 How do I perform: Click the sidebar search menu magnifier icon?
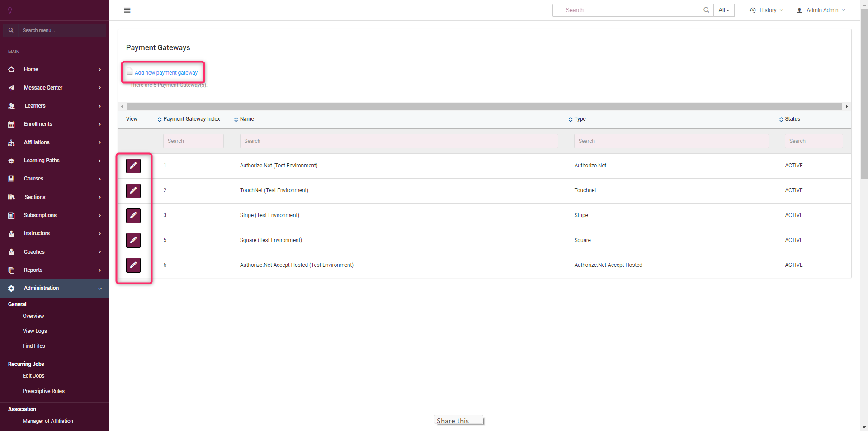pos(11,30)
